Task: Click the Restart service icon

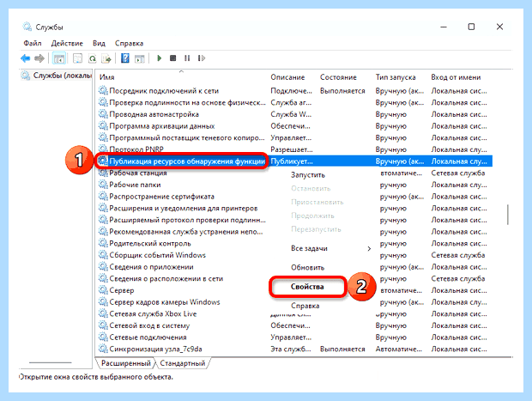Action: pos(201,58)
